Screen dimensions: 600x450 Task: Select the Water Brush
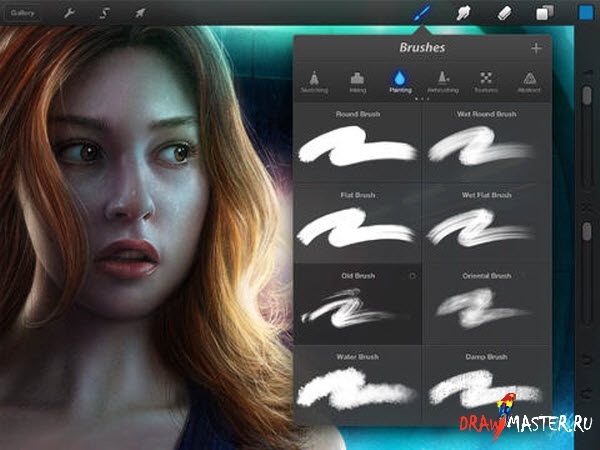coord(357,385)
